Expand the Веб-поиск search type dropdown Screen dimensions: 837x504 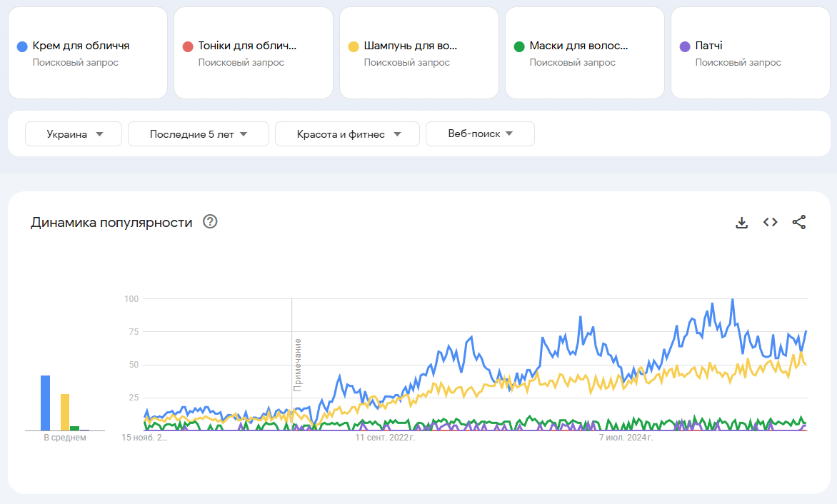pyautogui.click(x=479, y=133)
